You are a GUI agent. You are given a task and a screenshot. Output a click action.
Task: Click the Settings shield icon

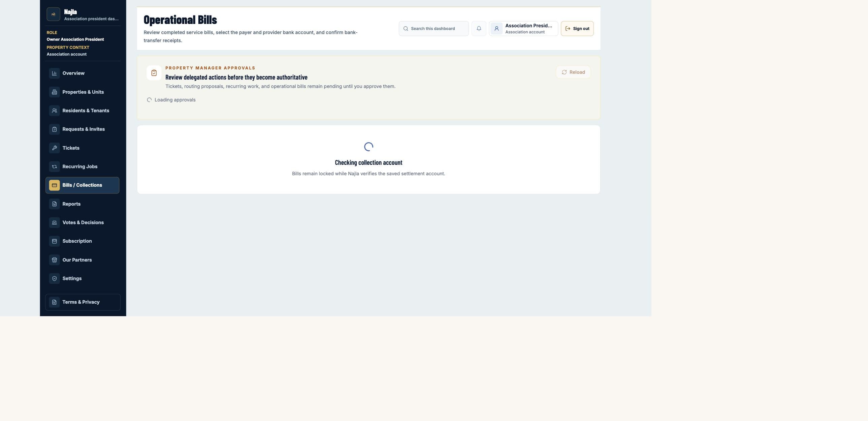(x=54, y=278)
